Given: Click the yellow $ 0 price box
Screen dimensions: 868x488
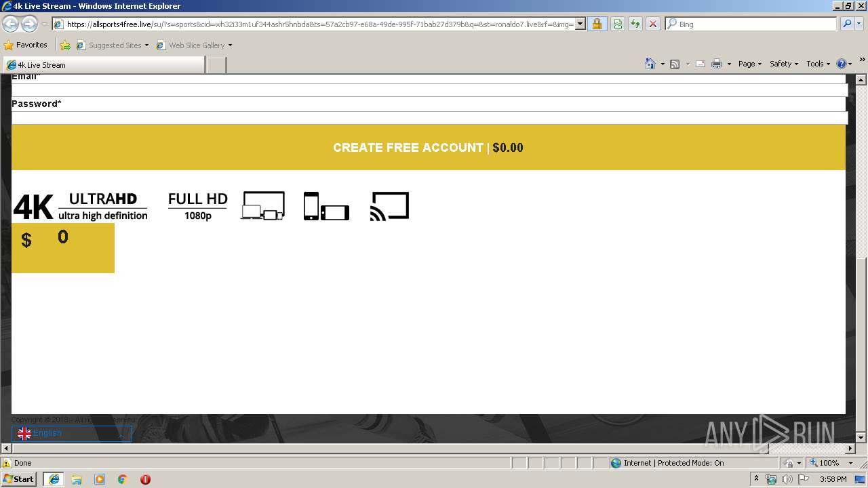Looking at the screenshot, I should (x=63, y=247).
